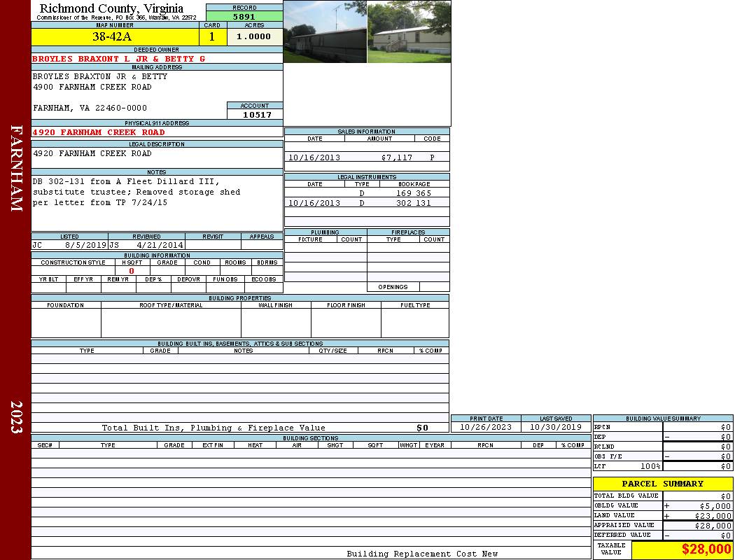Click physical 911 address 4920 FARNHAM CREEK ROAD
Screen dimensions: 735x560
coord(99,132)
